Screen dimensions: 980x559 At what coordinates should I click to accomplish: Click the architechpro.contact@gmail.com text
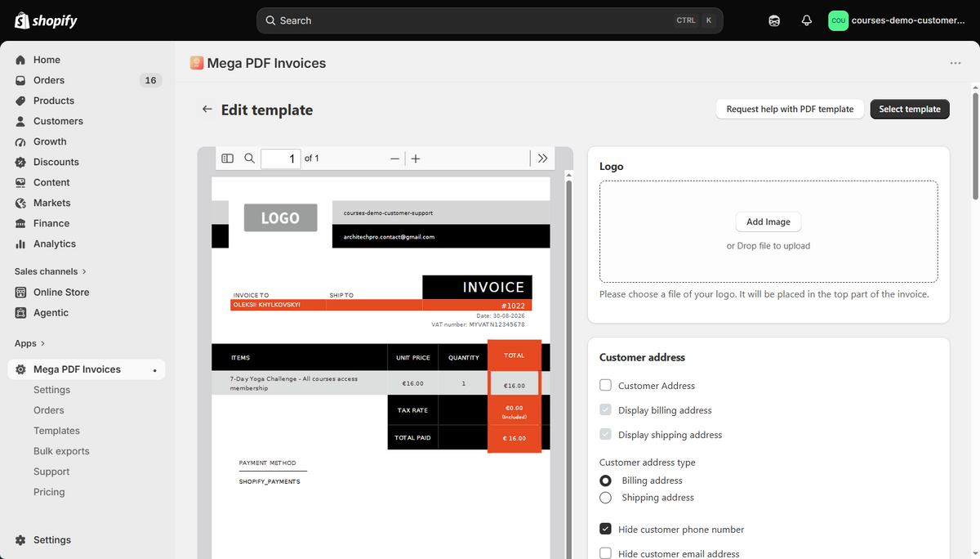coord(389,237)
